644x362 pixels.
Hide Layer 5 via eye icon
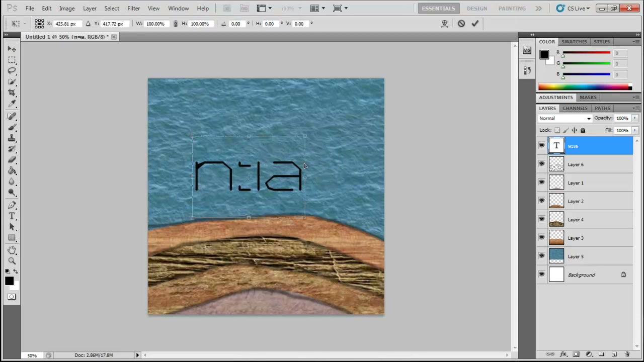pyautogui.click(x=542, y=256)
